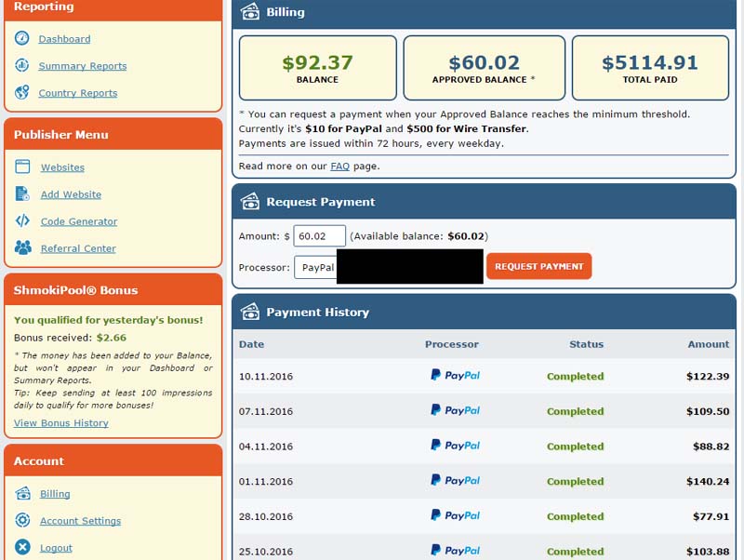Screen dimensions: 744x560
Task: Click the Logout X icon
Action: [22, 547]
